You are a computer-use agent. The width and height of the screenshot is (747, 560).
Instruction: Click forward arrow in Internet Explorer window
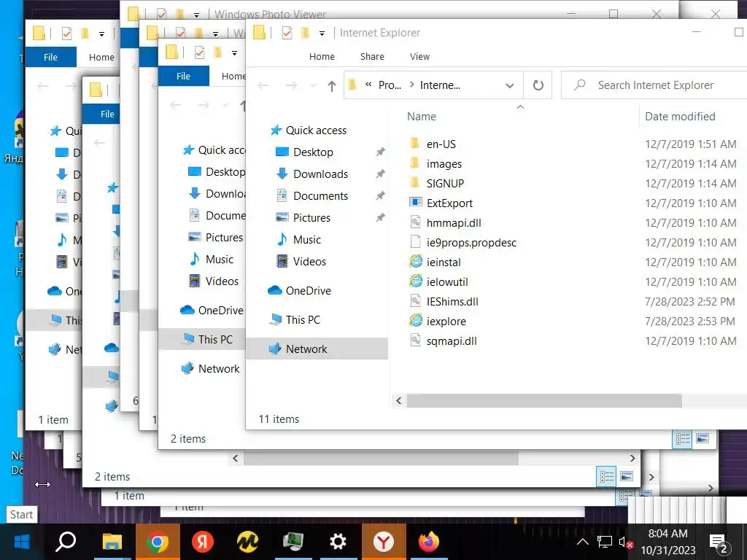(291, 86)
